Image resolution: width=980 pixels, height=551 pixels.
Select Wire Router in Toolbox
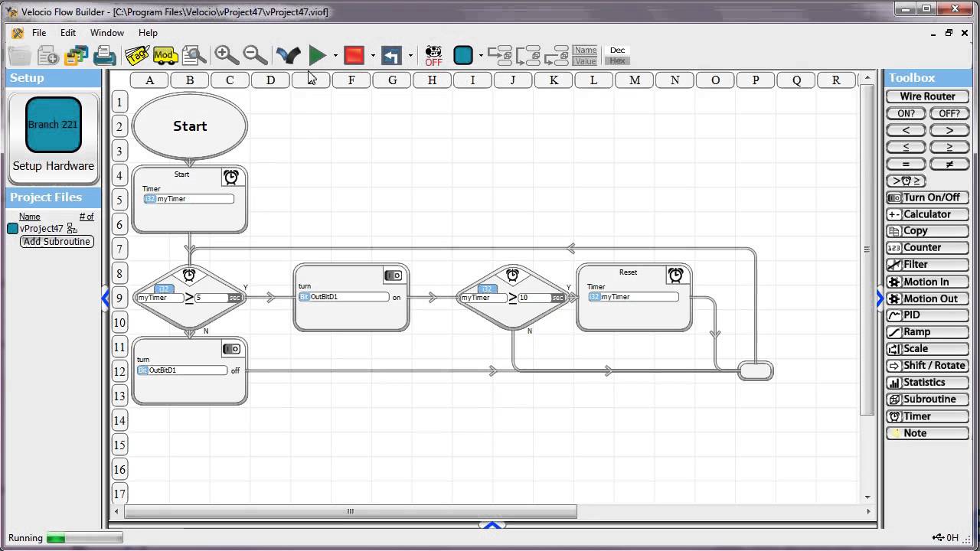coord(927,96)
